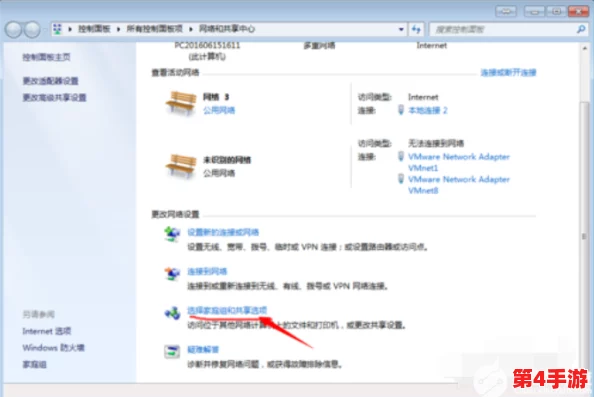Click the adapter icon beside VMware Network Adapter VMnet1
The height and width of the screenshot is (397, 594).
(x=401, y=156)
